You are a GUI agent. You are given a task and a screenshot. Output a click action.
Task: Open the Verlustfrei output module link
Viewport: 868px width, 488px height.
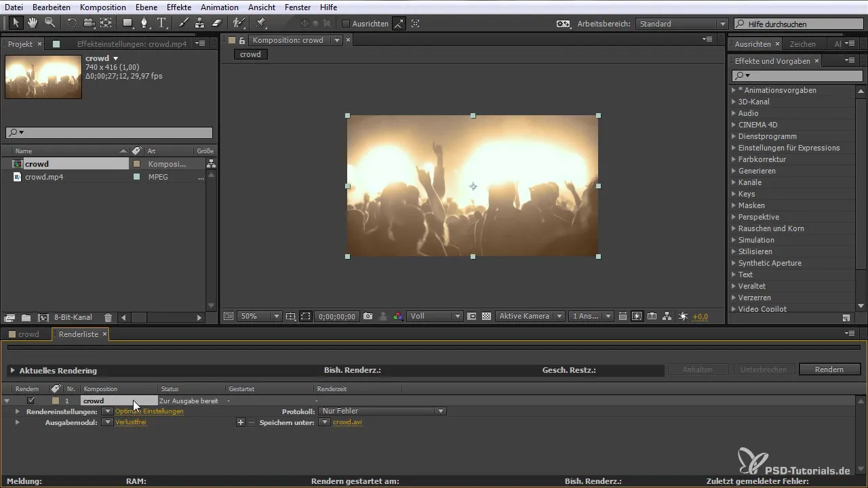pos(130,422)
